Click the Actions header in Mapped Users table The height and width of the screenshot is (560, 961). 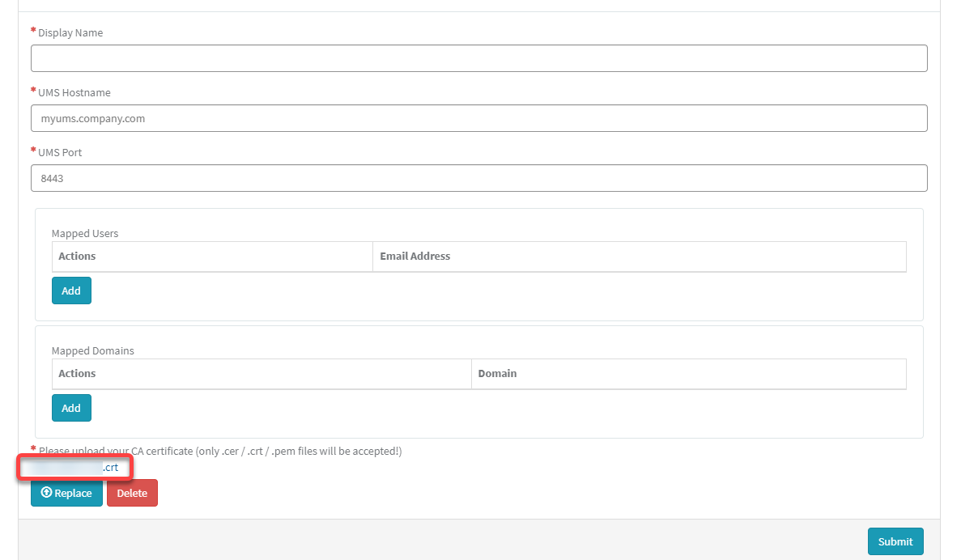click(x=77, y=256)
